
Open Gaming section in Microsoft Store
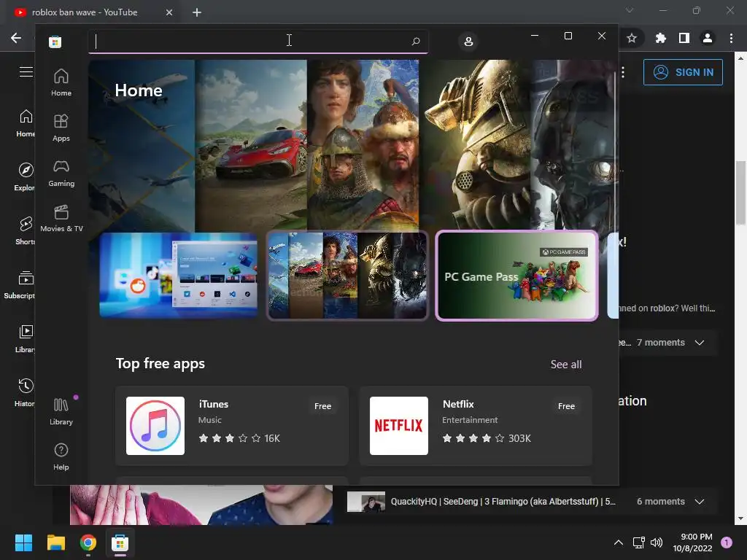pos(61,173)
